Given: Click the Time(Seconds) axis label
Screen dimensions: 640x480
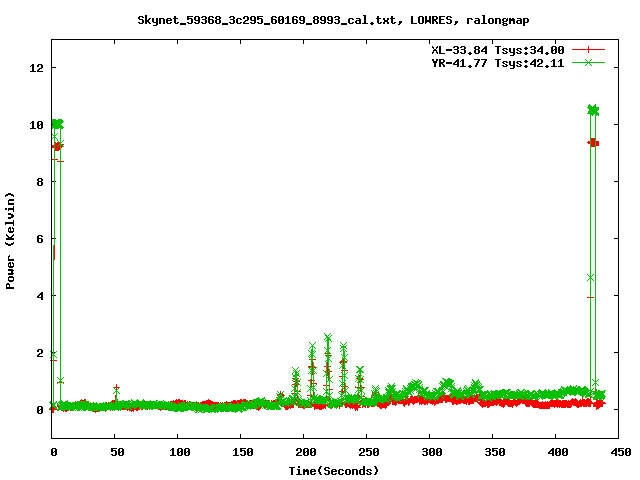Looking at the screenshot, I should click(334, 471).
